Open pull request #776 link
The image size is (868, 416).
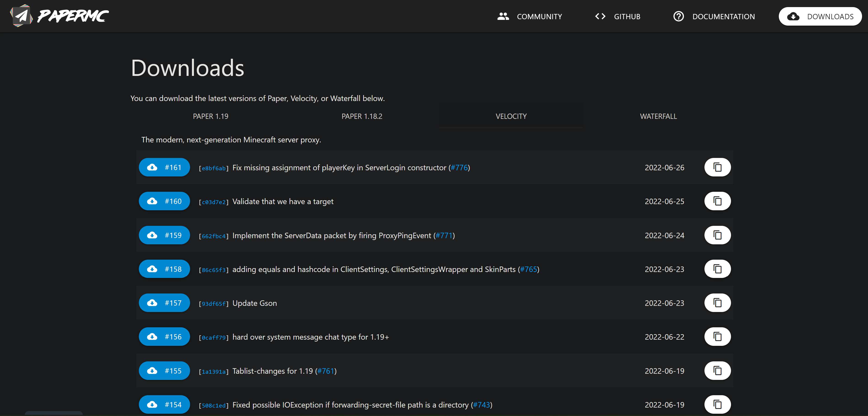(x=459, y=168)
